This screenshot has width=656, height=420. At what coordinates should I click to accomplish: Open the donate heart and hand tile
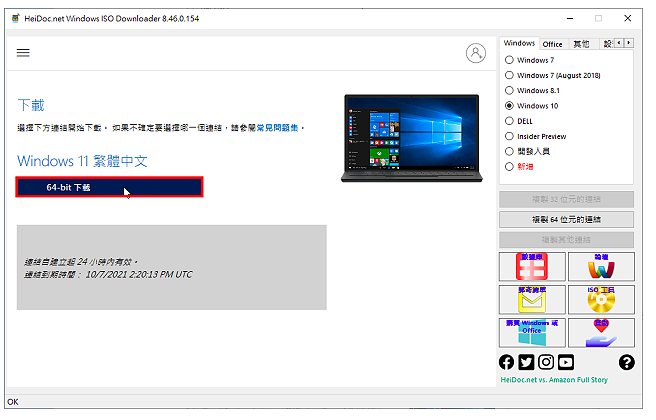click(x=601, y=333)
